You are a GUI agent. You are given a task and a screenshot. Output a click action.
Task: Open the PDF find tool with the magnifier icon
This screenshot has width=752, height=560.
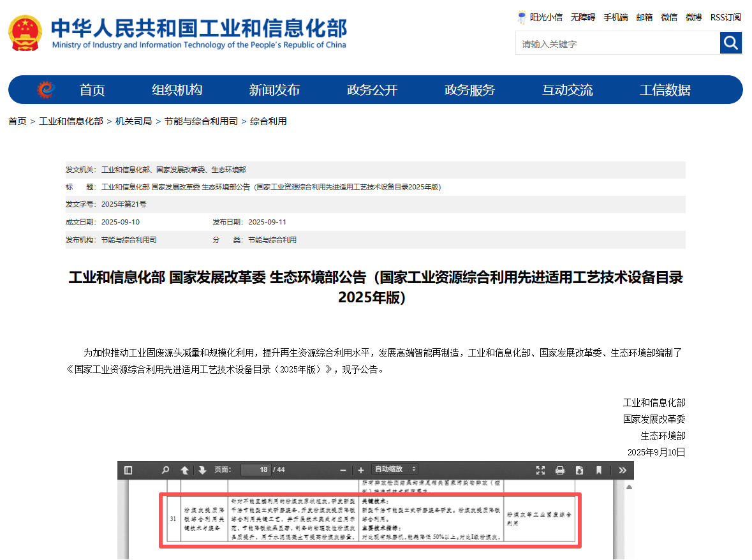coord(165,470)
